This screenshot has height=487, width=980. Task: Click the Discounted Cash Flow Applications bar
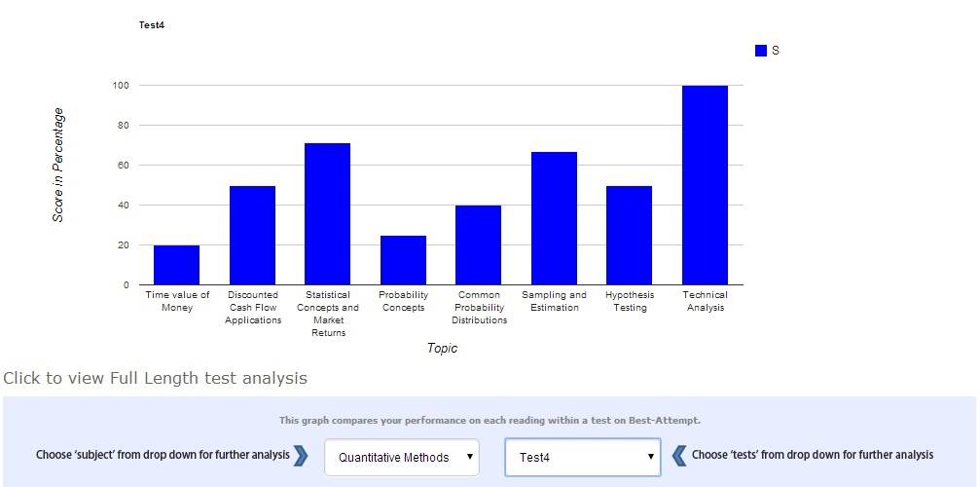pyautogui.click(x=252, y=236)
